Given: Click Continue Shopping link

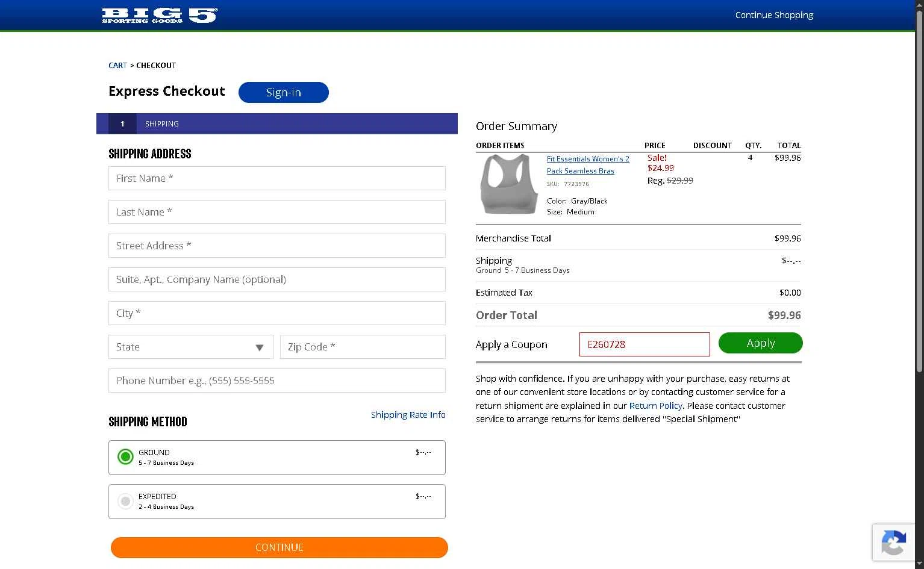Looking at the screenshot, I should (x=774, y=15).
